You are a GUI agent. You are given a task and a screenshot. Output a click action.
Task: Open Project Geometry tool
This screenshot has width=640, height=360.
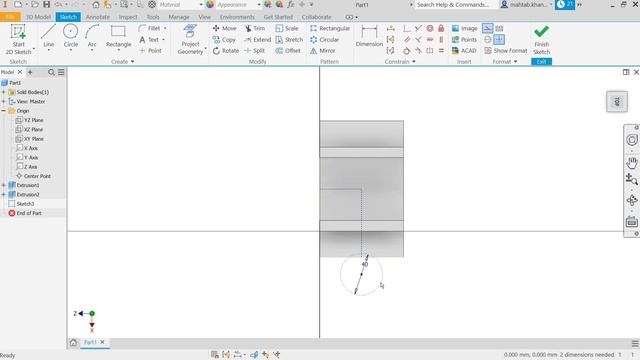tap(190, 39)
